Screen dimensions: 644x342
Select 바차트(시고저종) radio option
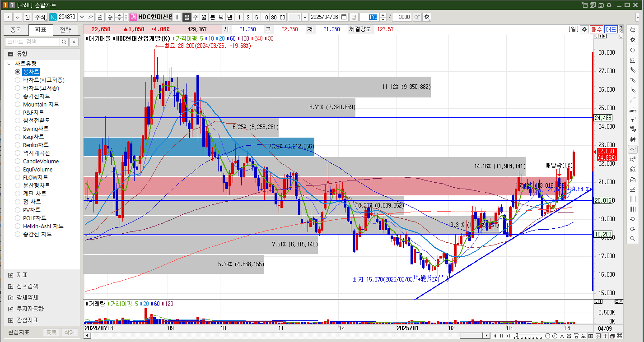(x=18, y=80)
